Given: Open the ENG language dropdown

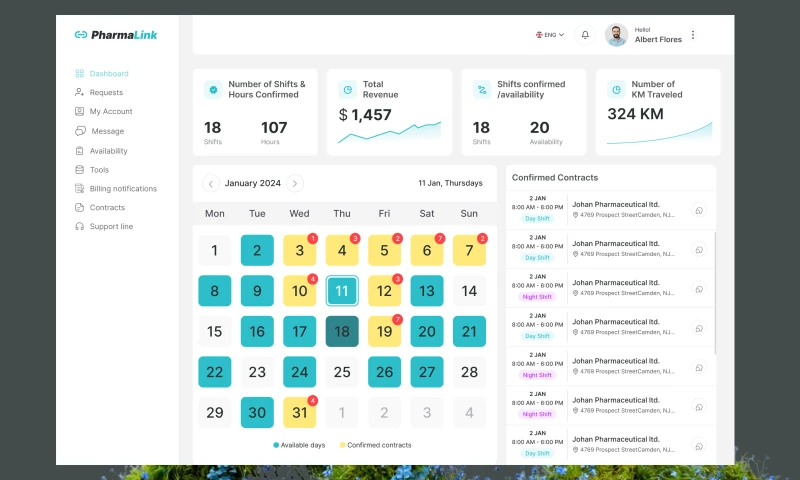Looking at the screenshot, I should (549, 35).
